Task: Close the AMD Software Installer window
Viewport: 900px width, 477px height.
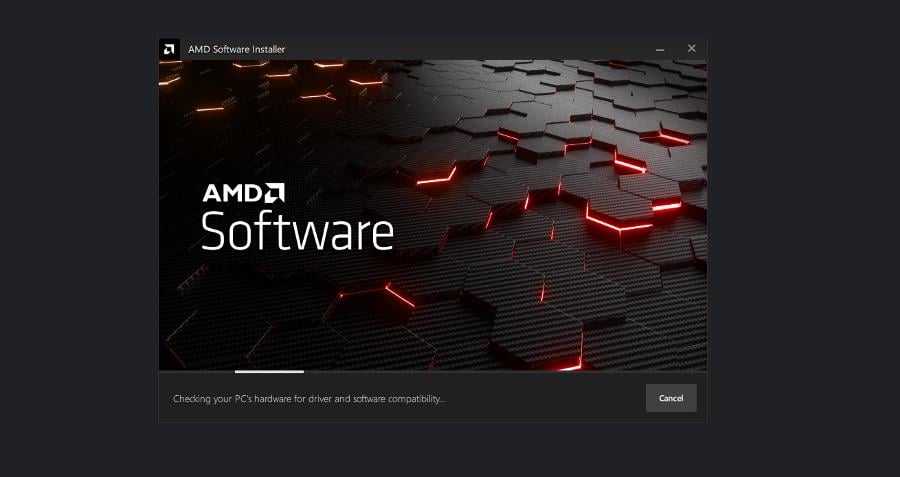Action: click(692, 49)
